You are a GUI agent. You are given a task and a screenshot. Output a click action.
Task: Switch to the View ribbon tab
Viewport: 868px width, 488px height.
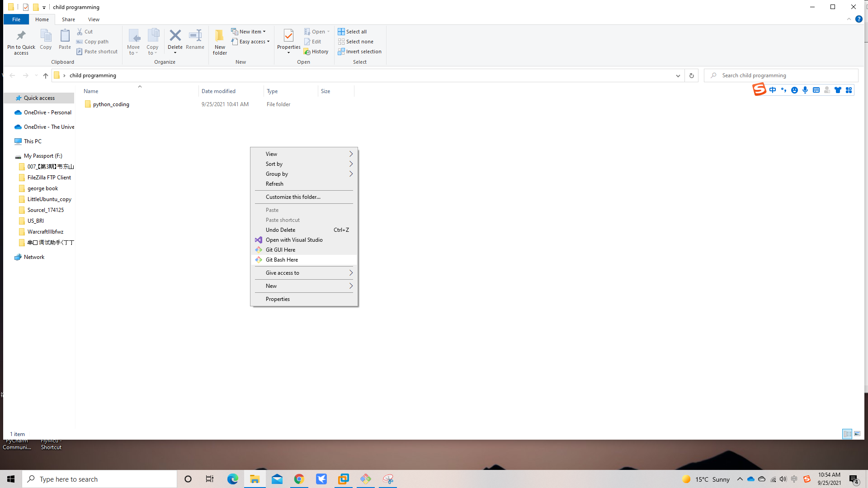pyautogui.click(x=94, y=19)
